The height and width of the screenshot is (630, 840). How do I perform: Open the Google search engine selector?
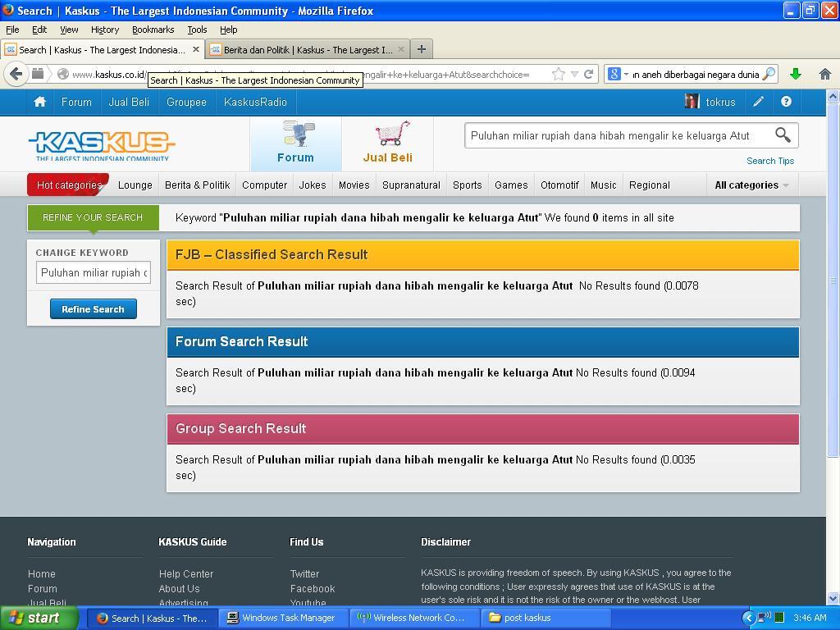coord(617,74)
